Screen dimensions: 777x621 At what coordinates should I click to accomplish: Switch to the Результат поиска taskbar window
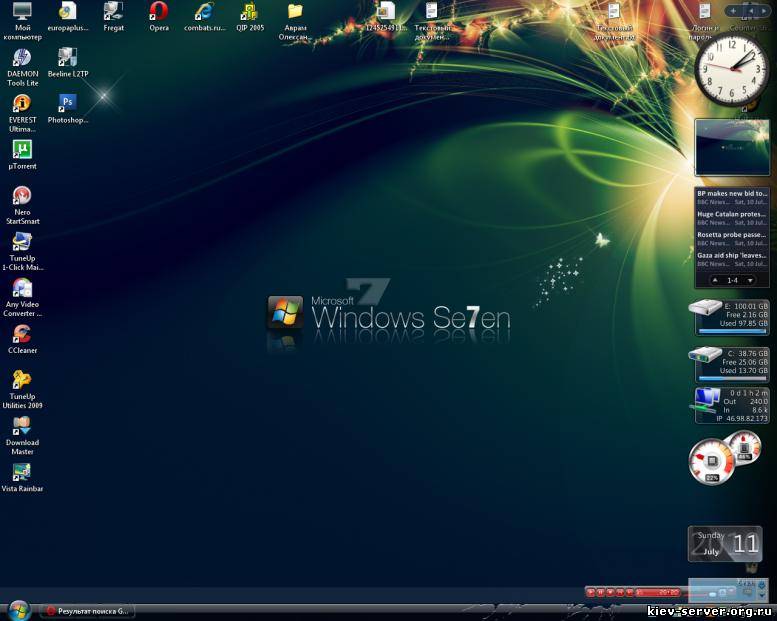click(x=88, y=610)
